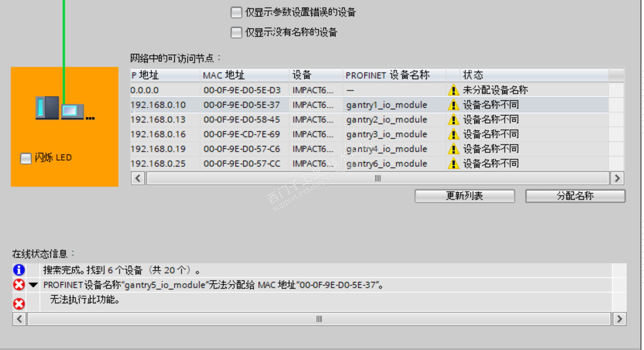This screenshot has height=350, width=644.
Task: Click the HMI panel device icon
Action: (72, 111)
